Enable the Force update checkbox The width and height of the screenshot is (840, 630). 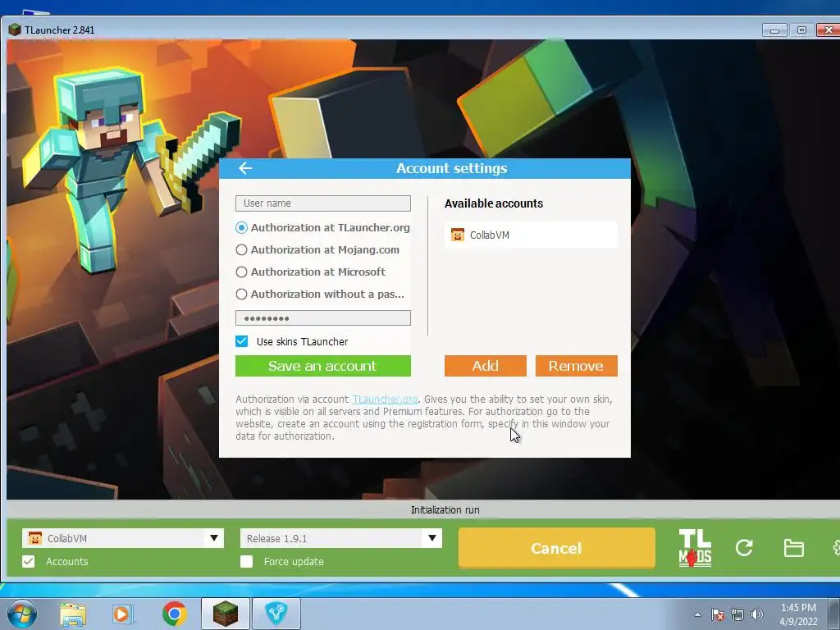(x=246, y=561)
